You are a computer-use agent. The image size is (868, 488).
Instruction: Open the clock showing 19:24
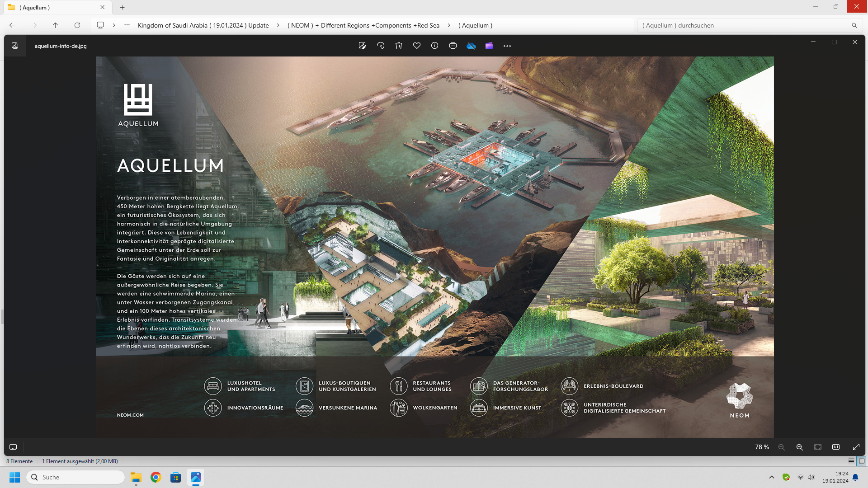pos(835,477)
